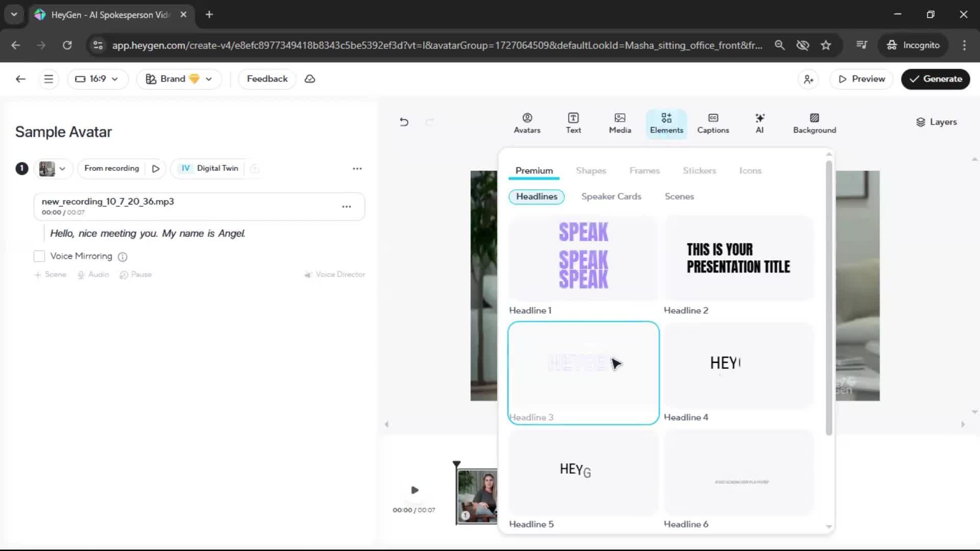The image size is (980, 551).
Task: Open the Media panel
Action: click(x=620, y=123)
